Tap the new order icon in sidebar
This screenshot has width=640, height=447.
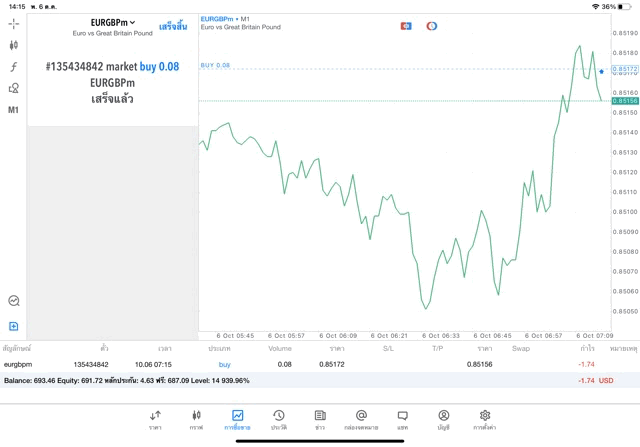point(14,326)
